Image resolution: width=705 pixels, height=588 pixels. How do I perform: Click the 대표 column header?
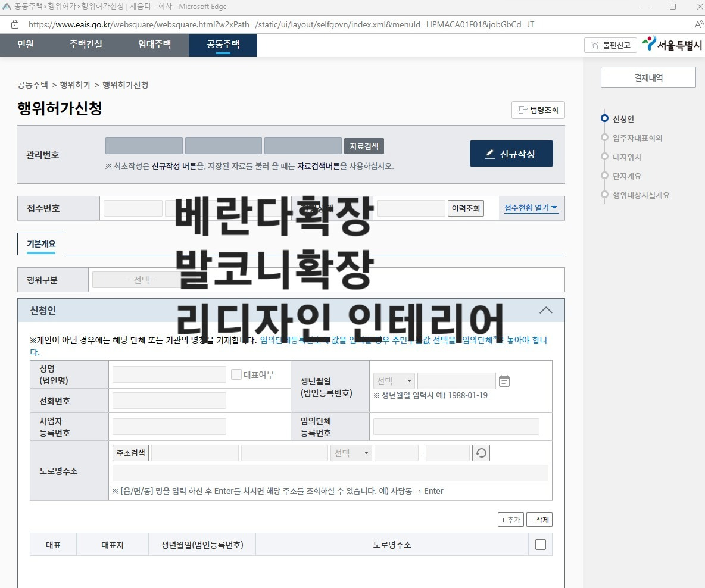click(53, 545)
